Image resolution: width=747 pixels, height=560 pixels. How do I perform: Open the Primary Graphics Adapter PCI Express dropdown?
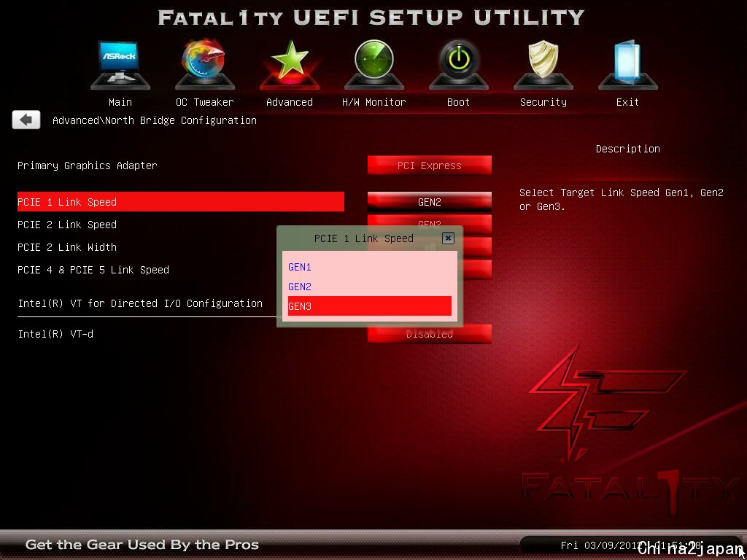pyautogui.click(x=429, y=166)
